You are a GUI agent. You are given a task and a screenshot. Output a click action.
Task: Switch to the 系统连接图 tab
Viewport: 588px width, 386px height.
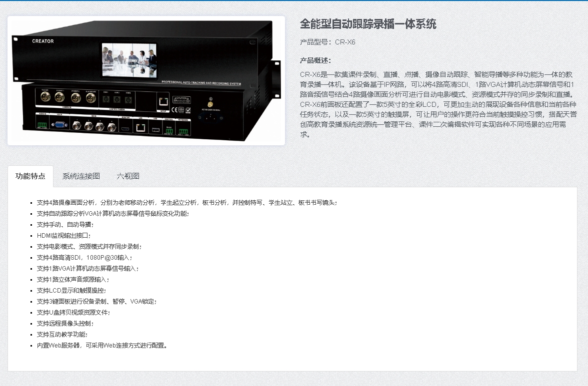[x=81, y=176]
